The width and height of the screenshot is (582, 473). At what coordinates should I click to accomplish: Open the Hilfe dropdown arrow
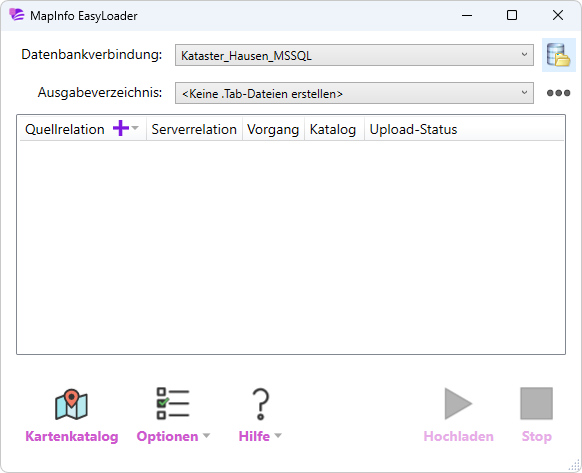click(x=278, y=436)
